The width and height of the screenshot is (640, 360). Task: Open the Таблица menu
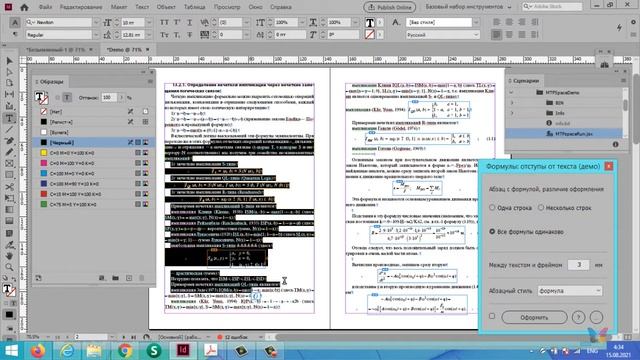click(194, 7)
